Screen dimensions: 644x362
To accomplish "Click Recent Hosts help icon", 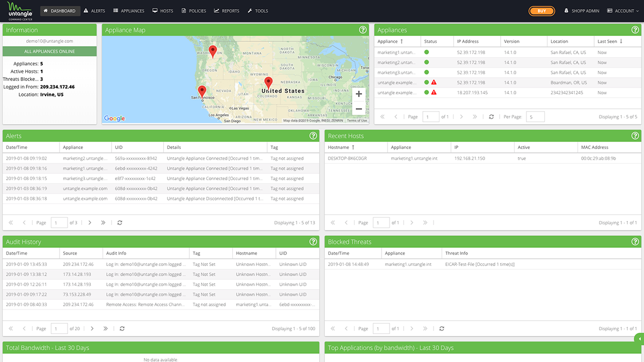I will point(635,136).
